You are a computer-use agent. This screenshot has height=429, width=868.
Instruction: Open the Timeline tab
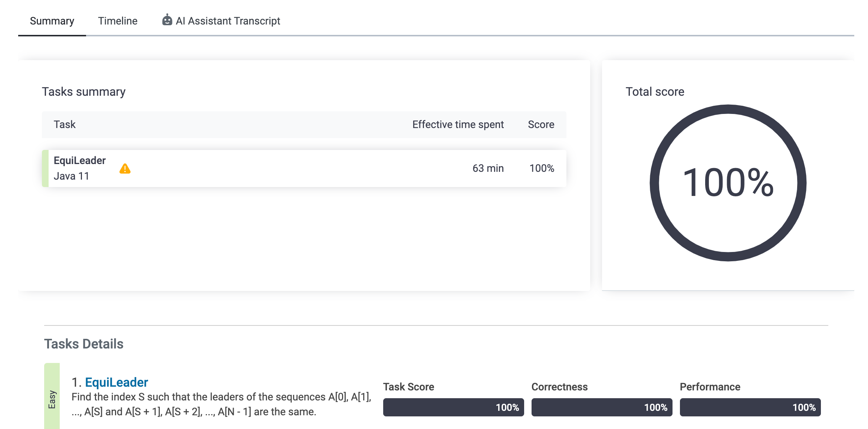click(x=118, y=21)
